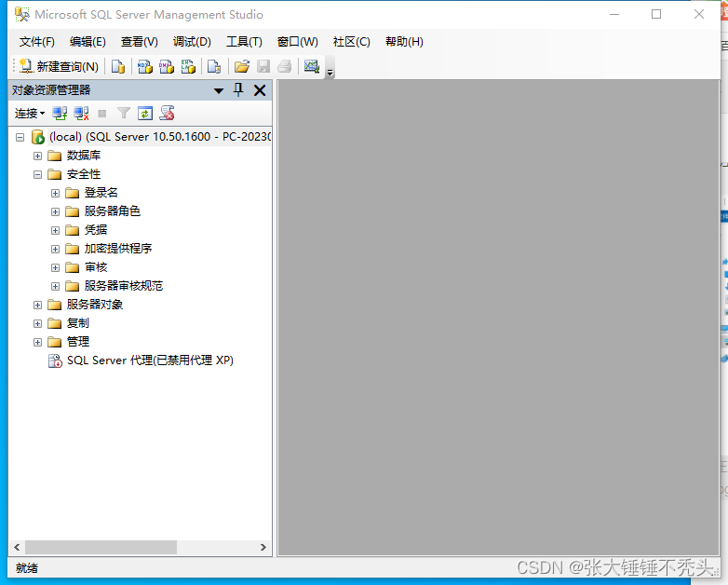Click the SQL Server Compact Query icon
Screen dimensions: 728x585
click(x=214, y=67)
